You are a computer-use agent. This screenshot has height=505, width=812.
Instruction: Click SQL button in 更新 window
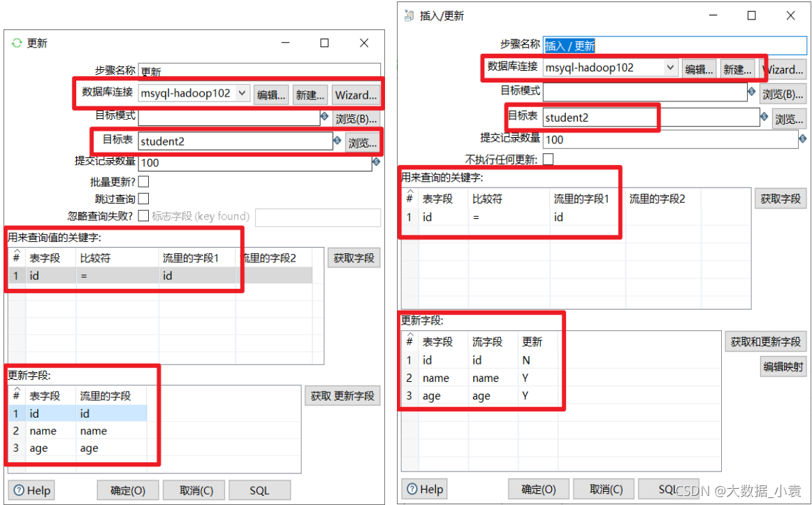click(259, 490)
